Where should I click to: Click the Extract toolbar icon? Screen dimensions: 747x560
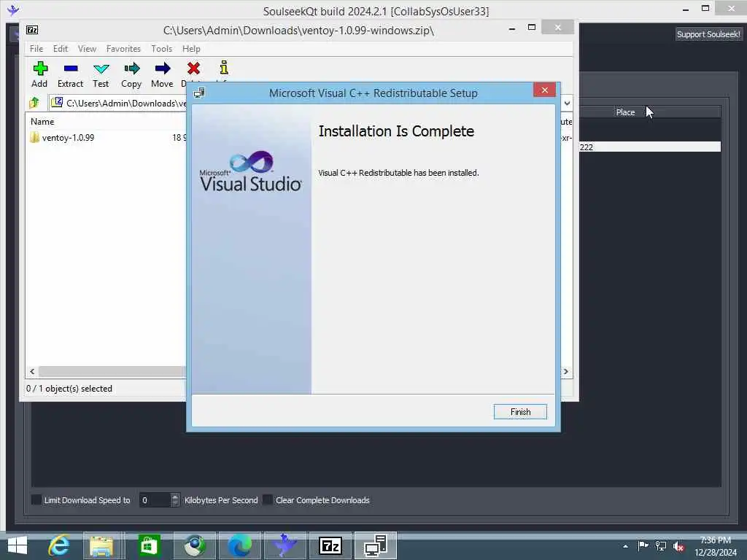pos(71,74)
